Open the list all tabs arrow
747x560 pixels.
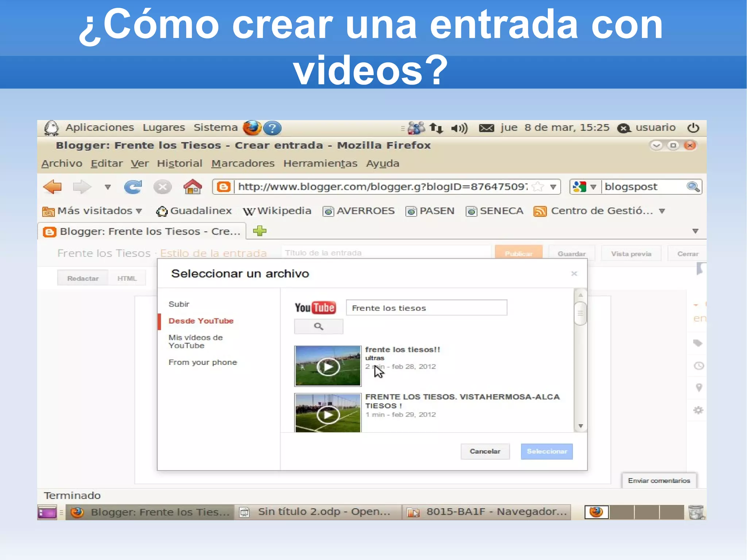(x=695, y=231)
